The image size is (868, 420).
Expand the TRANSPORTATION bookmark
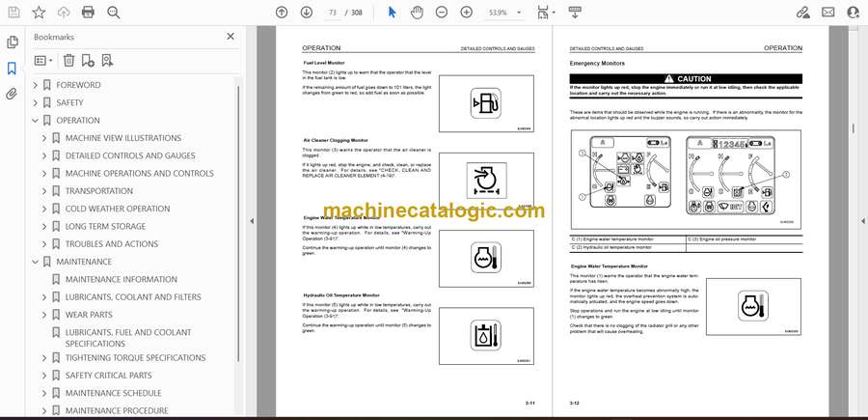coord(44,191)
